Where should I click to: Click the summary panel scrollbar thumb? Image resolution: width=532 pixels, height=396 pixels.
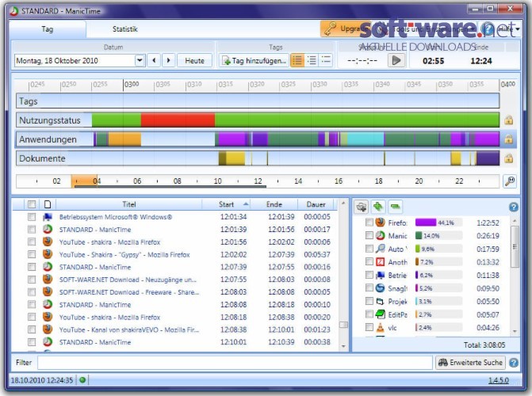coord(515,246)
